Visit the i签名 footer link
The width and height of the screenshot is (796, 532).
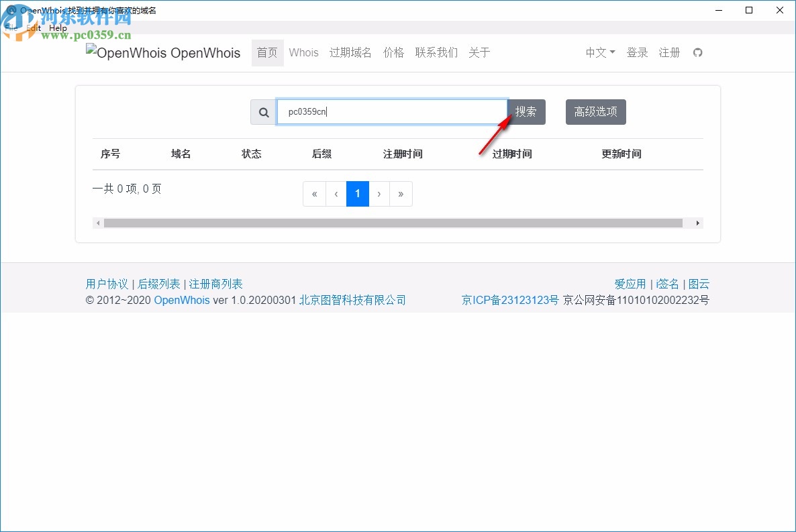tap(667, 283)
